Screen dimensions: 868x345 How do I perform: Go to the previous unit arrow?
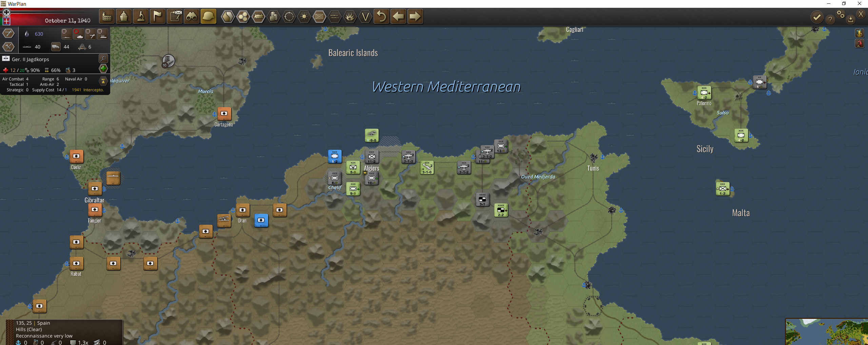(x=398, y=16)
